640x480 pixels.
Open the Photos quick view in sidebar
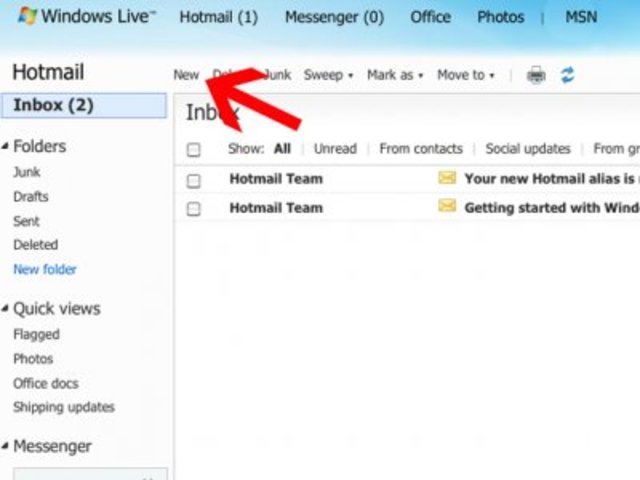[x=33, y=359]
